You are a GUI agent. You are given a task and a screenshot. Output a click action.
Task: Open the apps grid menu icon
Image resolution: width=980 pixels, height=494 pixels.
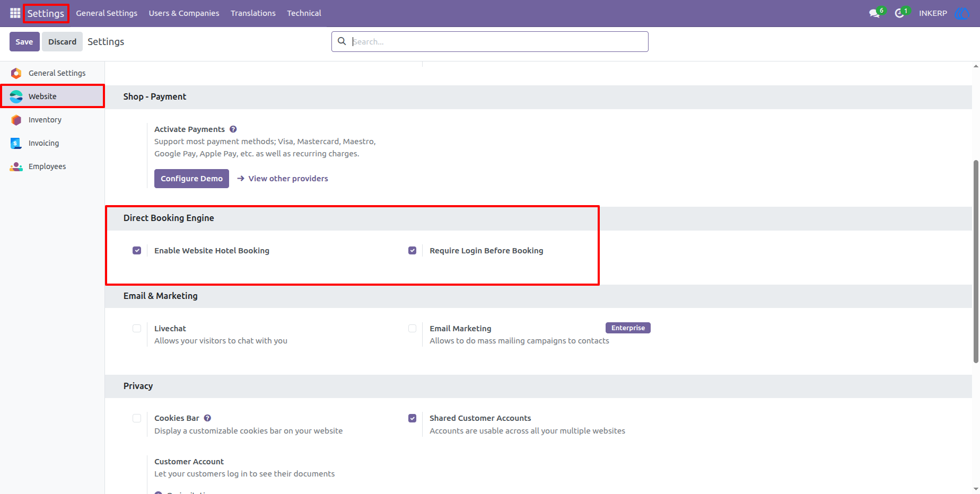point(15,13)
